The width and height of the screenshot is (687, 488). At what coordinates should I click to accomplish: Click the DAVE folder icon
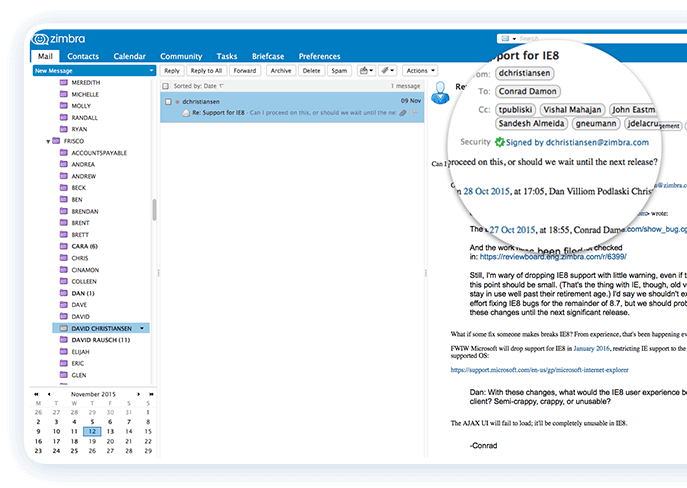64,304
